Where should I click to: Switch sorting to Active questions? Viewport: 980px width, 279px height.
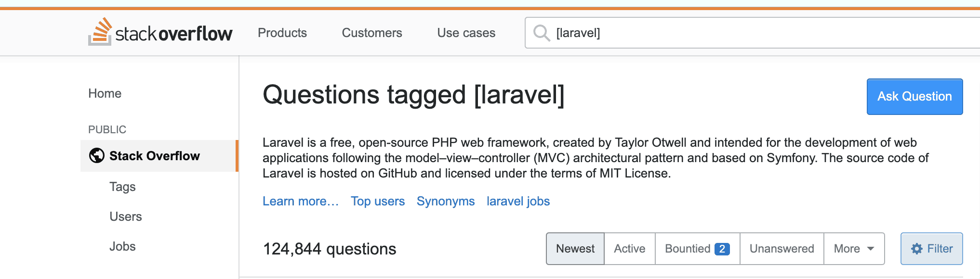(629, 249)
